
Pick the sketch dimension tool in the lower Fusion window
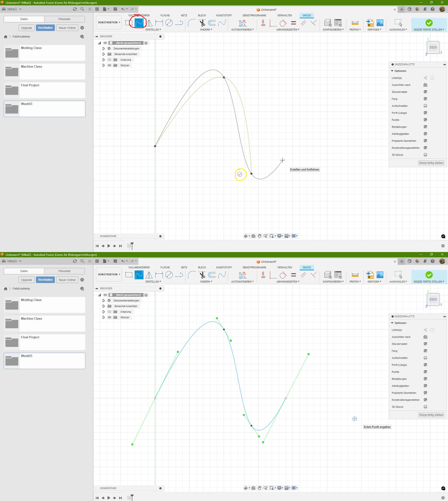pyautogui.click(x=159, y=275)
